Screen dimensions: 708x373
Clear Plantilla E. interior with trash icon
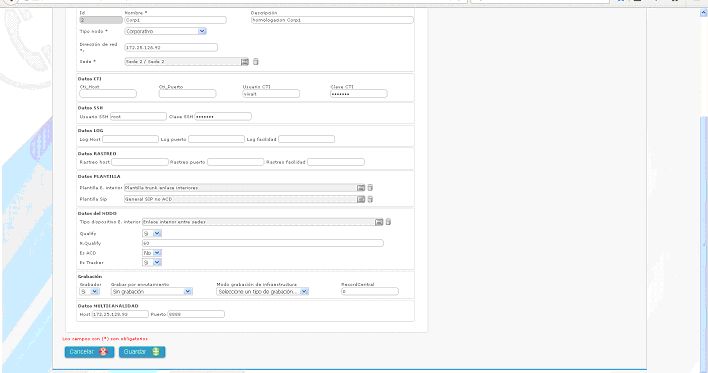pos(370,187)
